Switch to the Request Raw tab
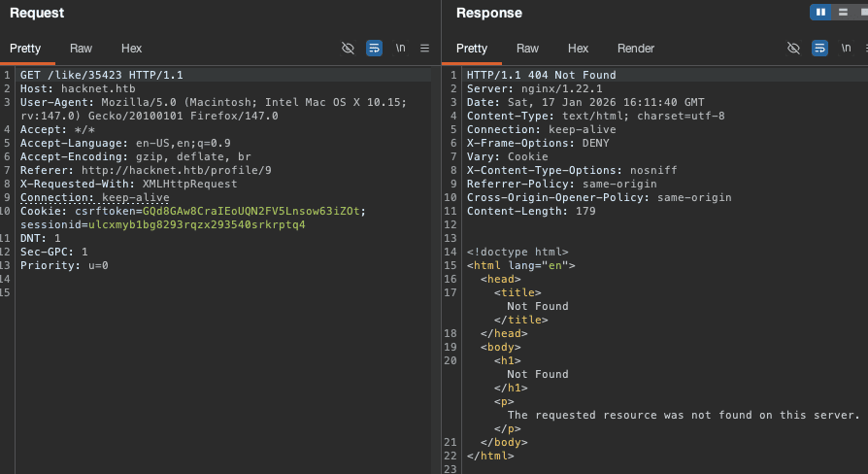The height and width of the screenshot is (474, 868). pyautogui.click(x=82, y=49)
